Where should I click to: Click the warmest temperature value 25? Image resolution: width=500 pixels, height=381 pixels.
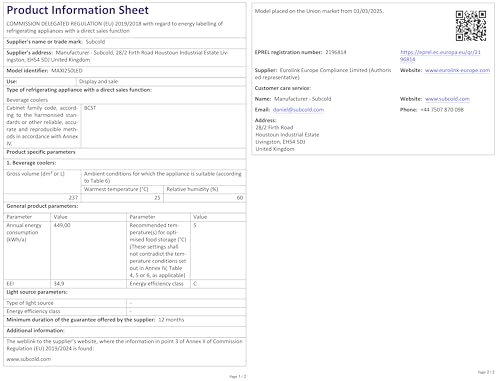157,198
